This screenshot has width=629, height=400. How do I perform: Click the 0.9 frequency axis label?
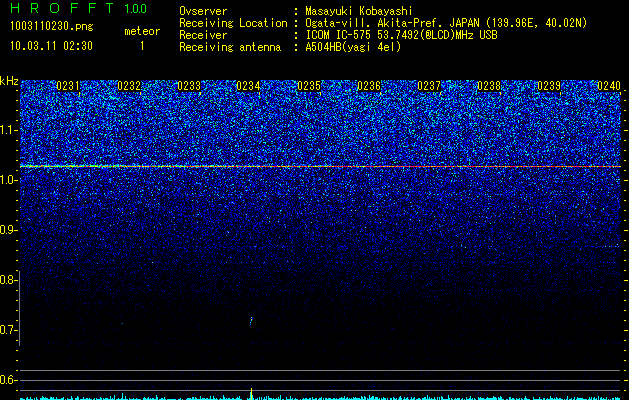pyautogui.click(x=8, y=230)
